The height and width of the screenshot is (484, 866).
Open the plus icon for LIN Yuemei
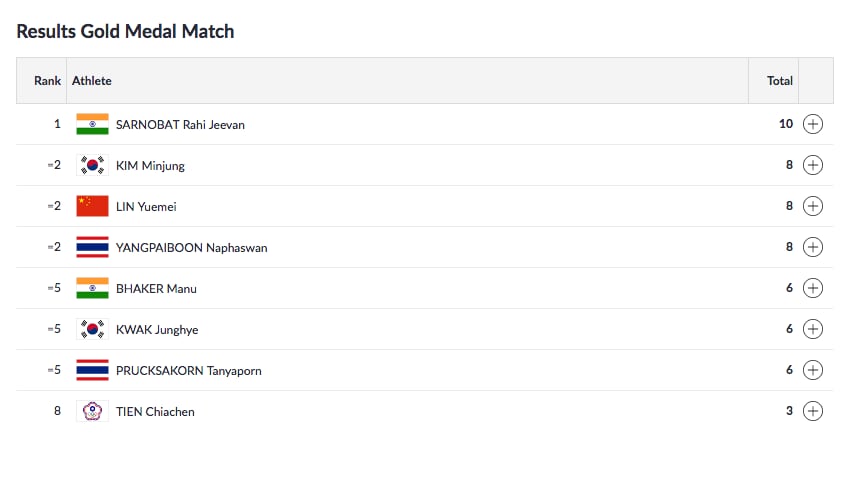coord(813,206)
